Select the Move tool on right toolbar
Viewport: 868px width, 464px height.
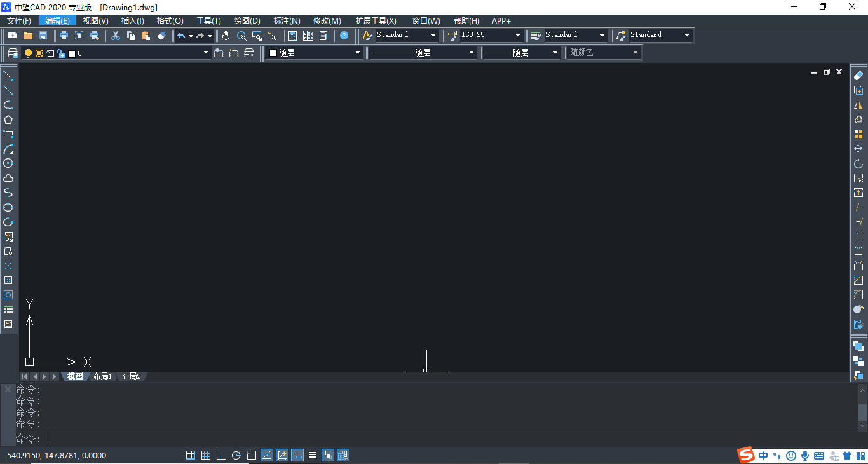pos(858,147)
